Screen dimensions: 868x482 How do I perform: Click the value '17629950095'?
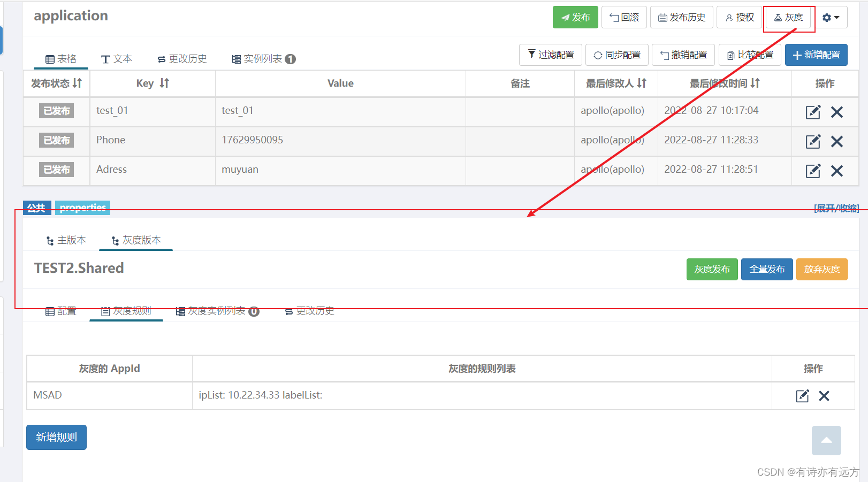coord(253,140)
